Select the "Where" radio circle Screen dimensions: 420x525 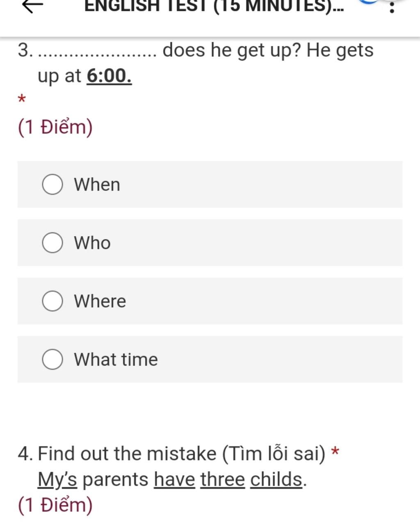tap(52, 301)
